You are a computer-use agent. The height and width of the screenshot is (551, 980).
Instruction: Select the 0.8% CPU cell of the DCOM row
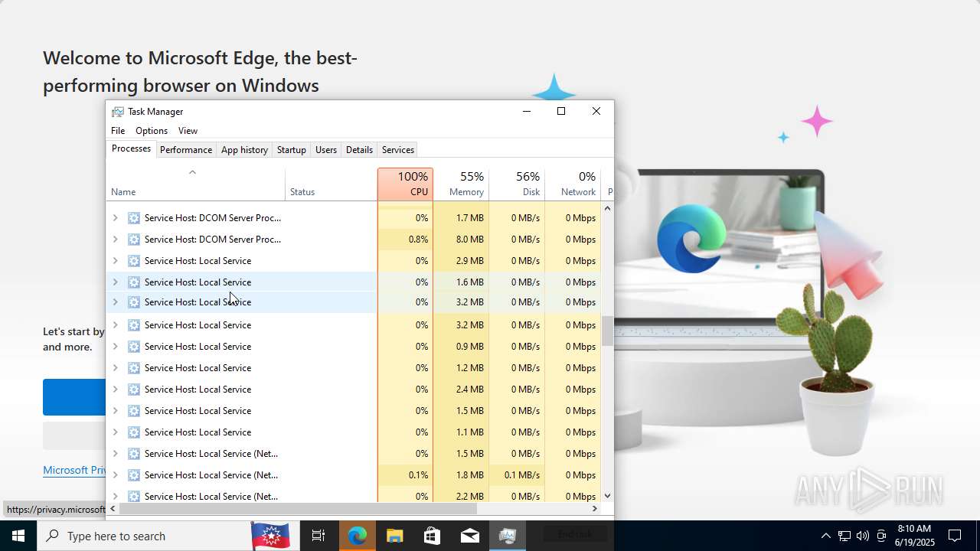[405, 240]
